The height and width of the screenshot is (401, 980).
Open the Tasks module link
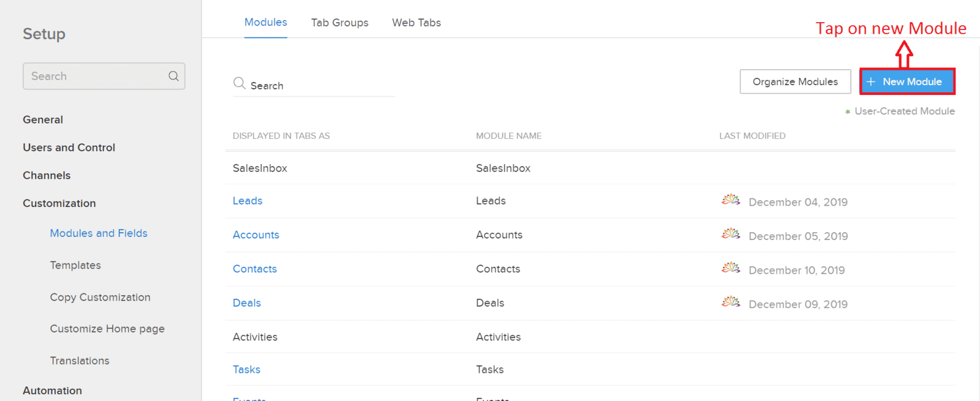click(246, 369)
